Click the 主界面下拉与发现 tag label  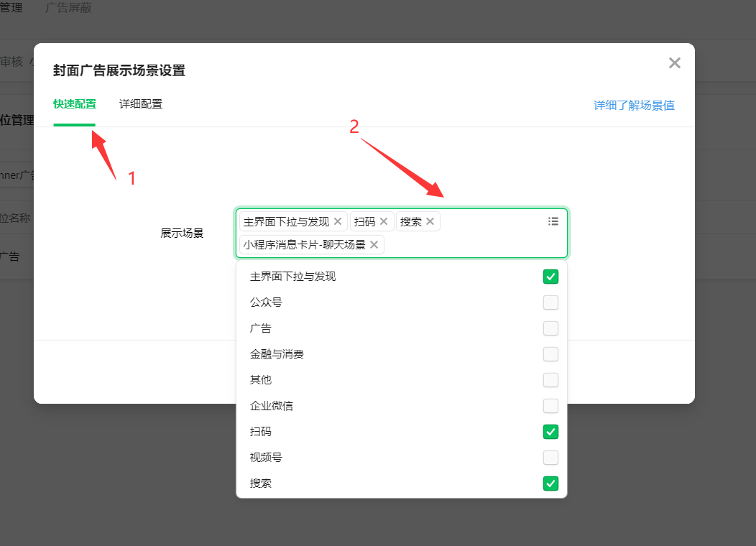287,222
